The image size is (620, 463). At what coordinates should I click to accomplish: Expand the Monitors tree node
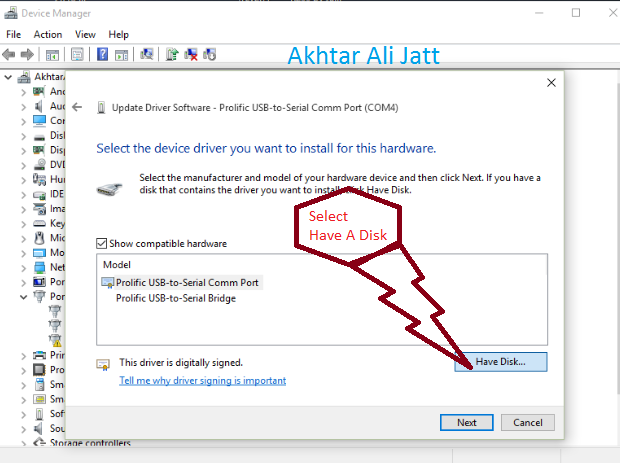coord(23,253)
